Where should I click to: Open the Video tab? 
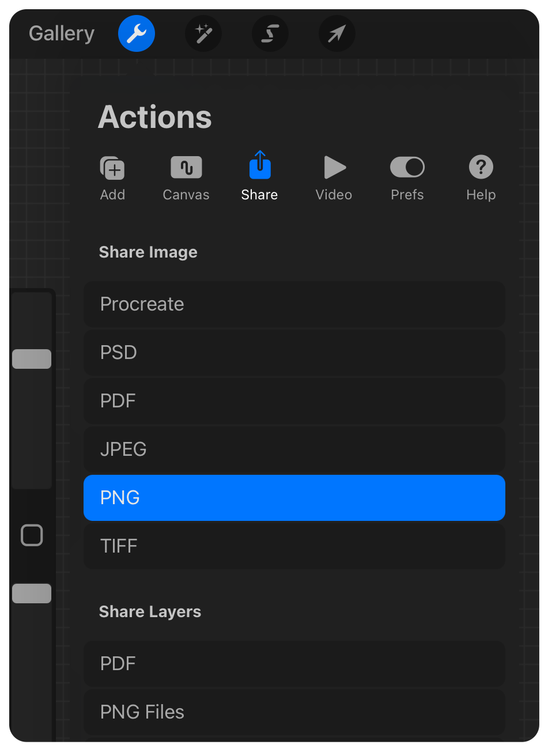334,178
